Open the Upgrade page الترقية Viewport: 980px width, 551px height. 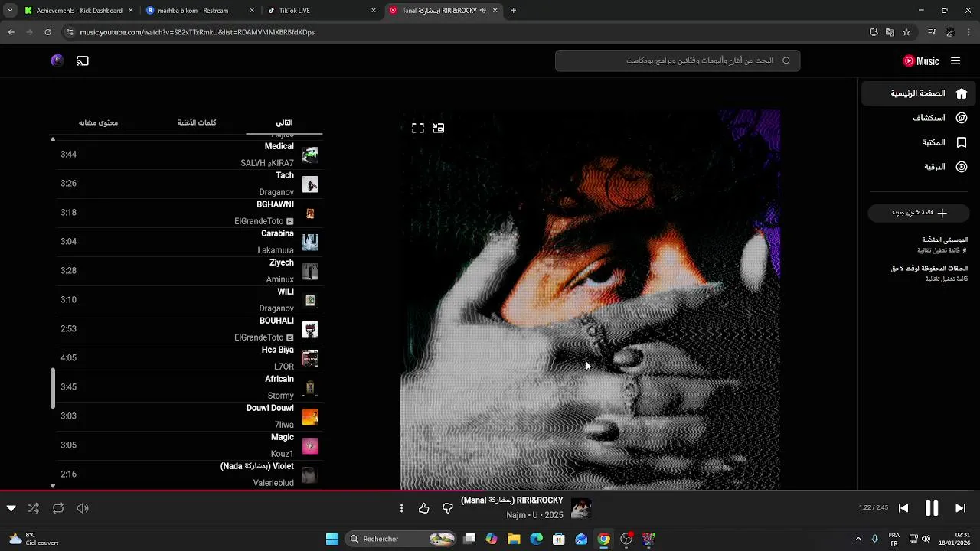pos(919,167)
